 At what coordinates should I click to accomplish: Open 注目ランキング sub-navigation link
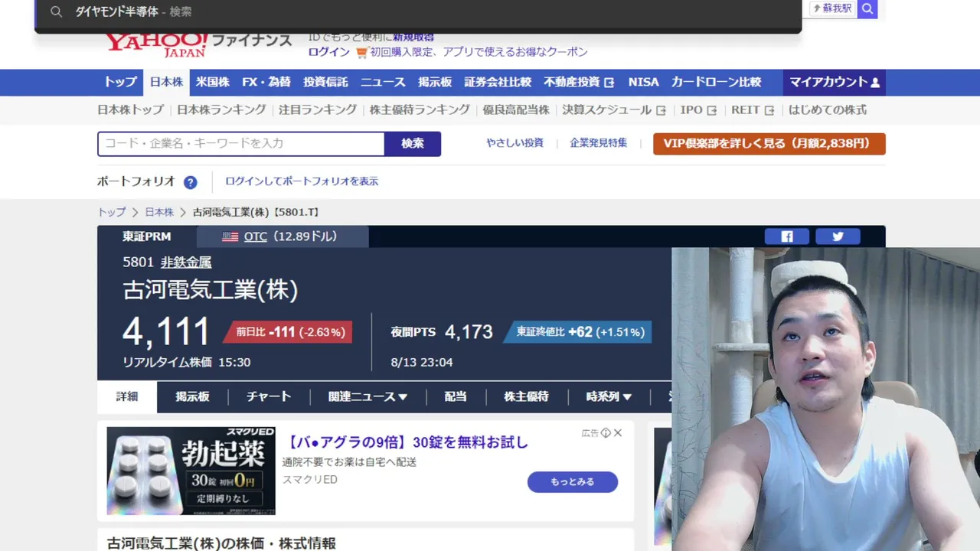318,110
